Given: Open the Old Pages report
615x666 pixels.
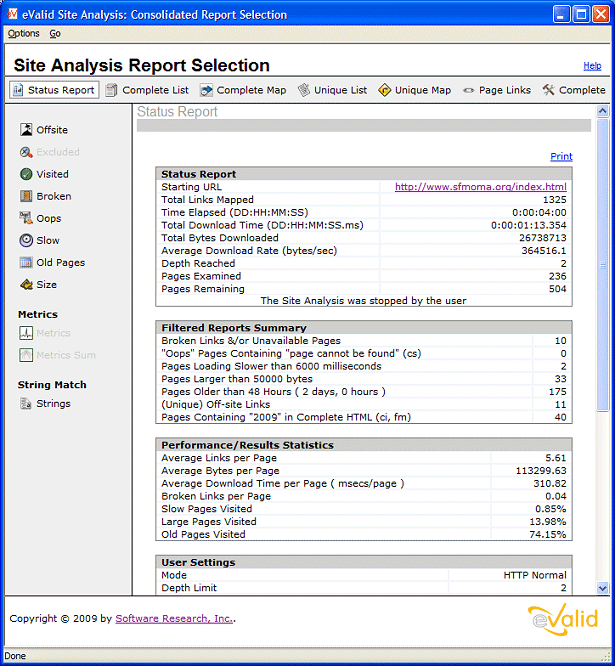Looking at the screenshot, I should pos(60,262).
